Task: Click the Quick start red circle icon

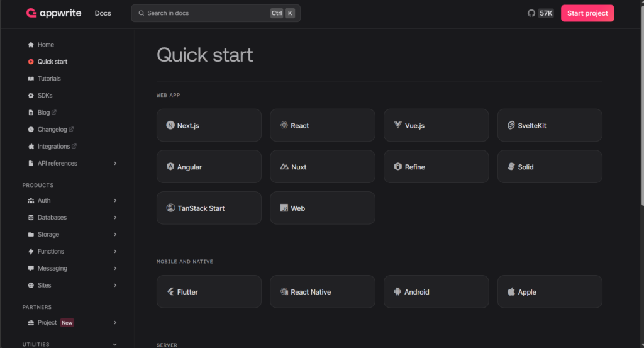Action: (31, 62)
